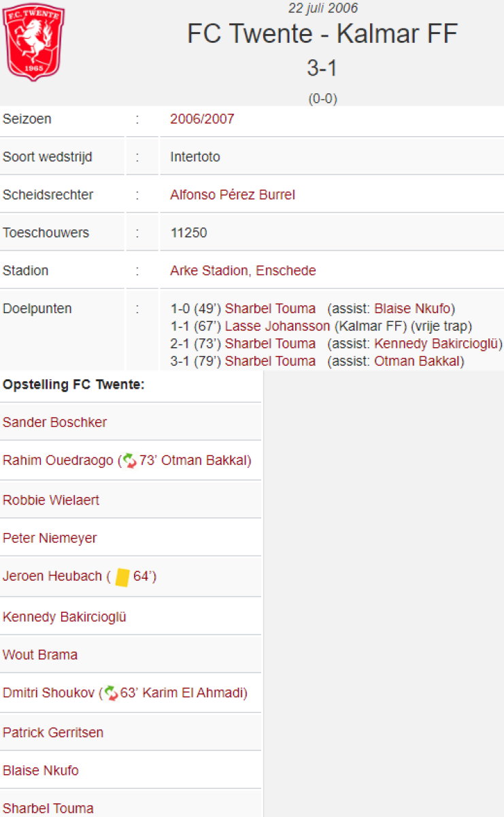
Task: Open Blaise Nkufo assist link
Action: 414,308
